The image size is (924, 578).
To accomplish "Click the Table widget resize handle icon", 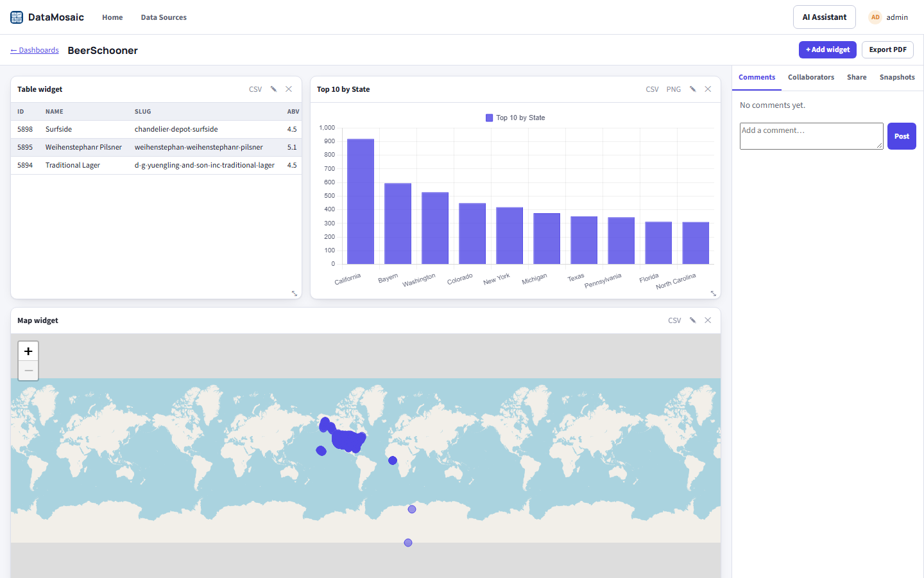I will point(295,293).
